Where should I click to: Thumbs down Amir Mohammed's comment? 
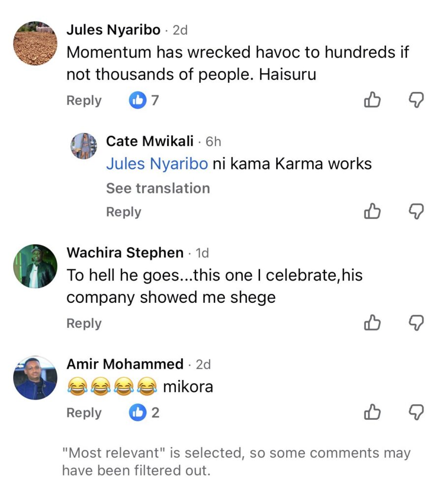(416, 413)
